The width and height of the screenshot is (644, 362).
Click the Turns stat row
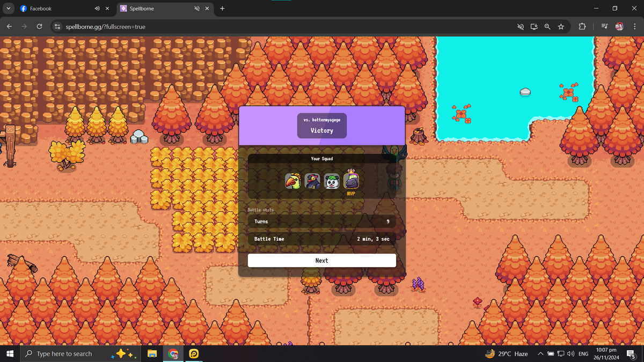[x=322, y=221]
